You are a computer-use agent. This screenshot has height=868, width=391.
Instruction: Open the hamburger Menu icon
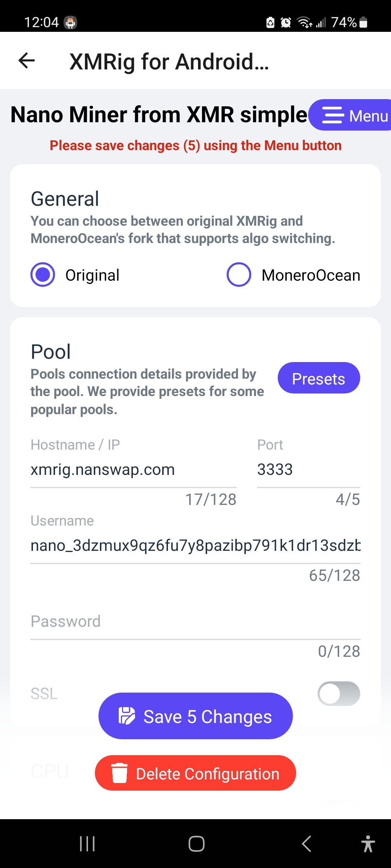[333, 115]
